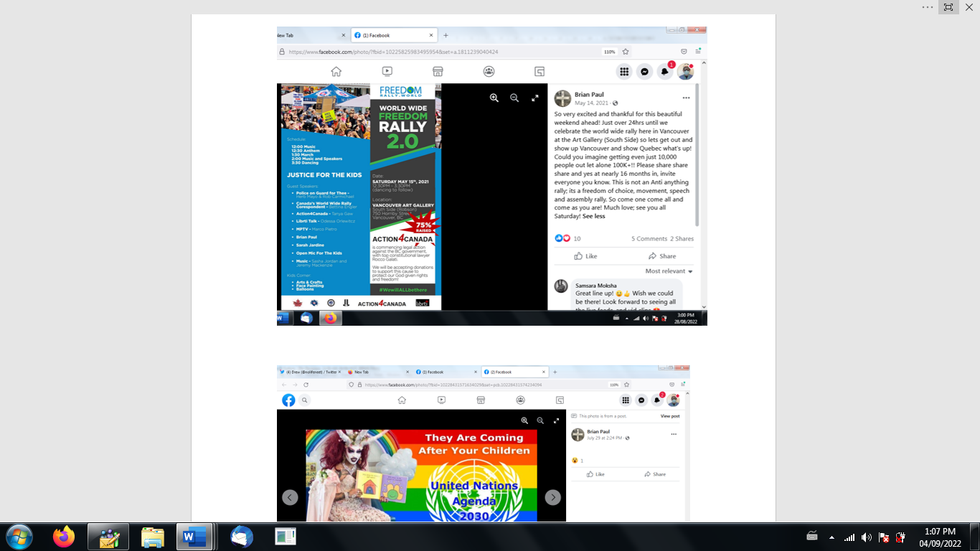Click Facebook logo in Agenda 2030 screenshot
The height and width of the screenshot is (551, 980).
coord(288,400)
